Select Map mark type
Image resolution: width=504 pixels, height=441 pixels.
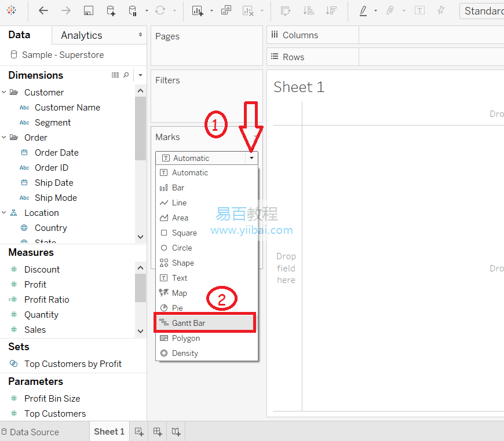(207, 293)
